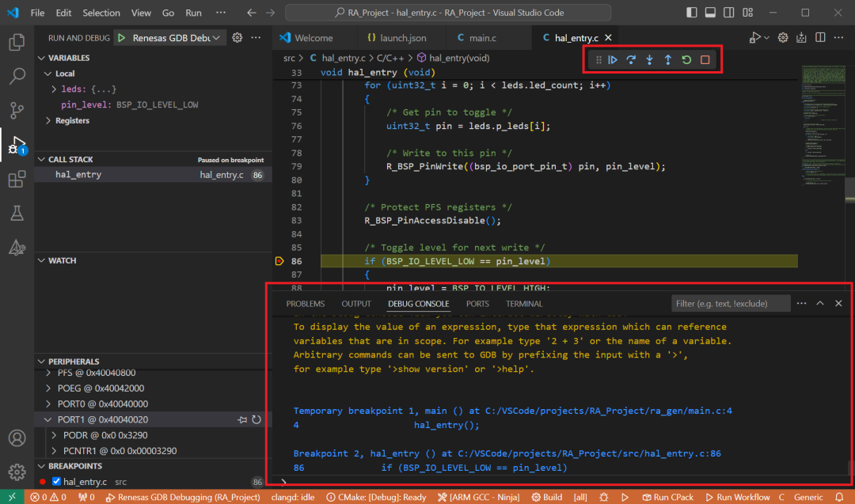Open the launch.json gear icon
The width and height of the screenshot is (855, 504).
pos(236,37)
